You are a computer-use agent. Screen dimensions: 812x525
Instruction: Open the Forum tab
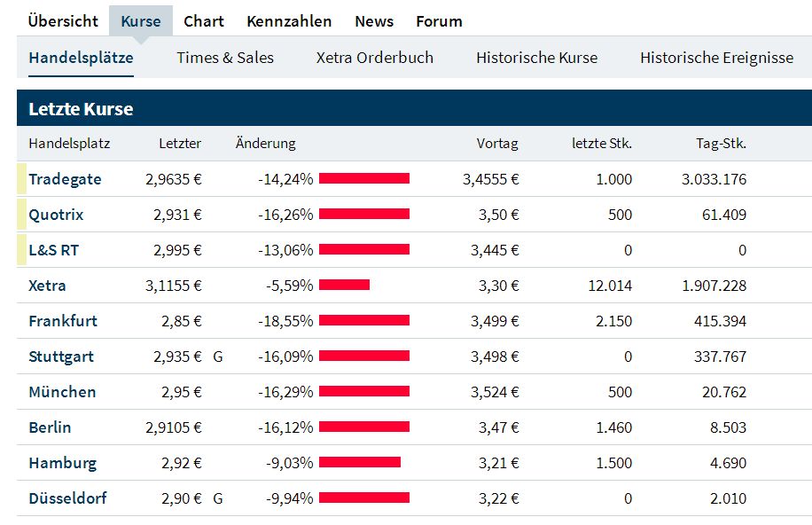(x=439, y=21)
